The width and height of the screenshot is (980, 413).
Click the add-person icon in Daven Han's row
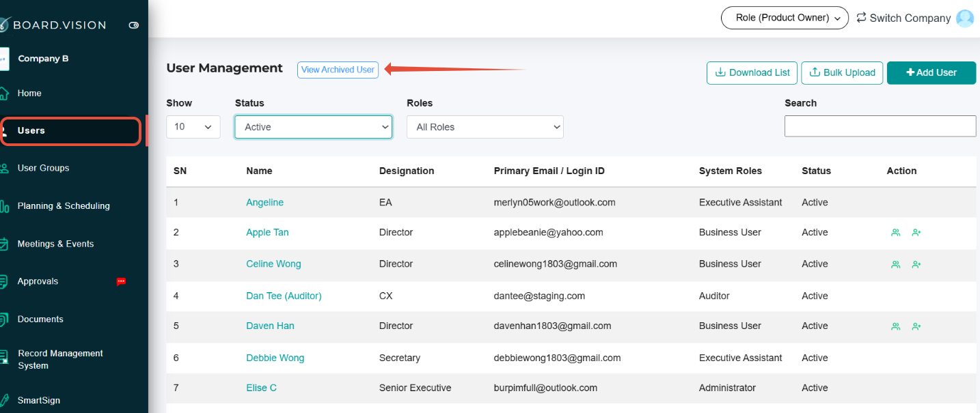[x=916, y=326]
